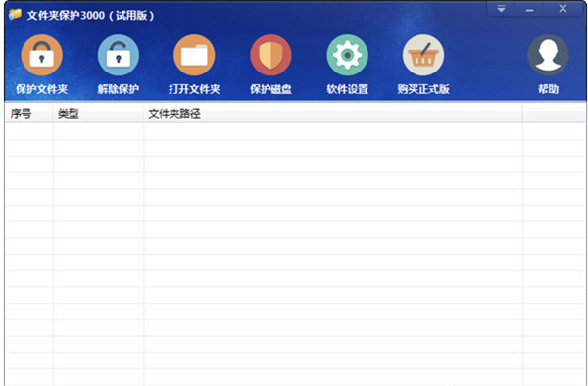Click the 解除保护 text label

tap(119, 89)
